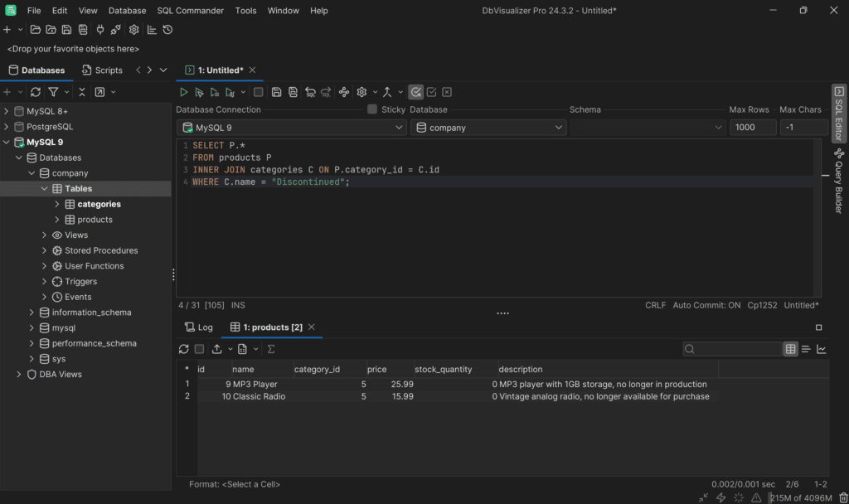Viewport: 849px width, 504px height.
Task: Open the history clock icon in the main toolbar
Action: tap(167, 30)
